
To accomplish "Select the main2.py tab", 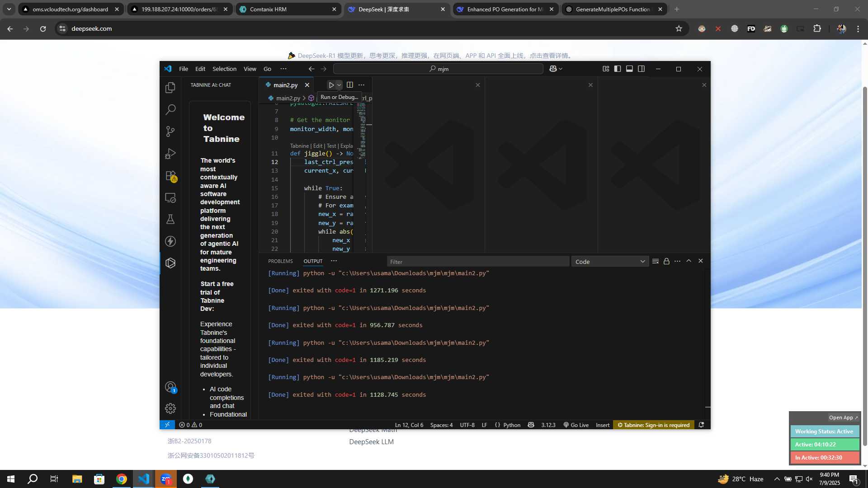I will click(x=285, y=85).
